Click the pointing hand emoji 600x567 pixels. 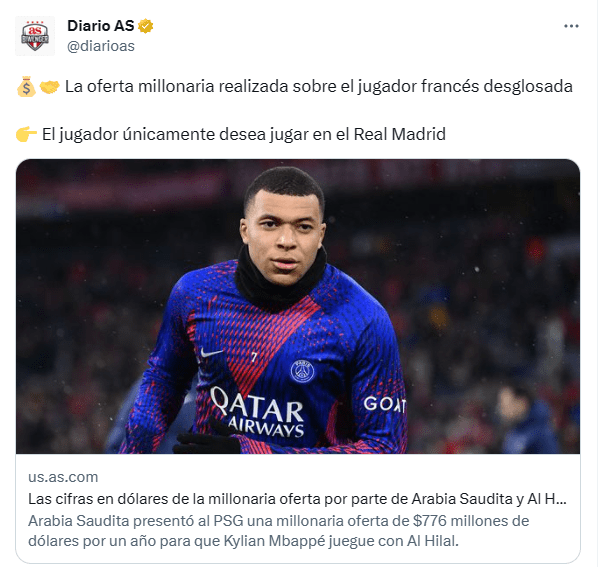pyautogui.click(x=26, y=134)
